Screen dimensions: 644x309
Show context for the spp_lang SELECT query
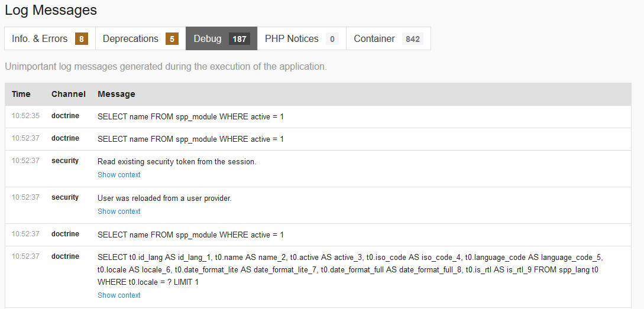119,295
